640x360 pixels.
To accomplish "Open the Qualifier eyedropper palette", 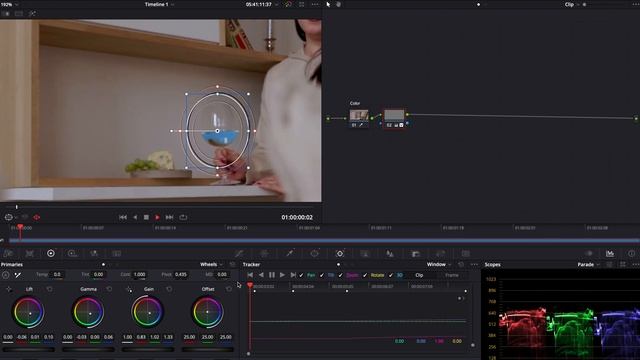I will pyautogui.click(x=289, y=253).
